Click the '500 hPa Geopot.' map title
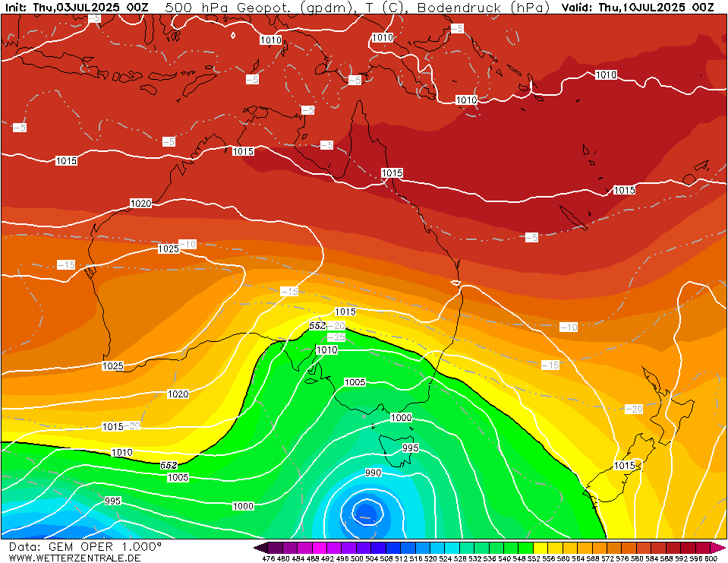Viewport: 728px width, 563px height. tap(232, 8)
